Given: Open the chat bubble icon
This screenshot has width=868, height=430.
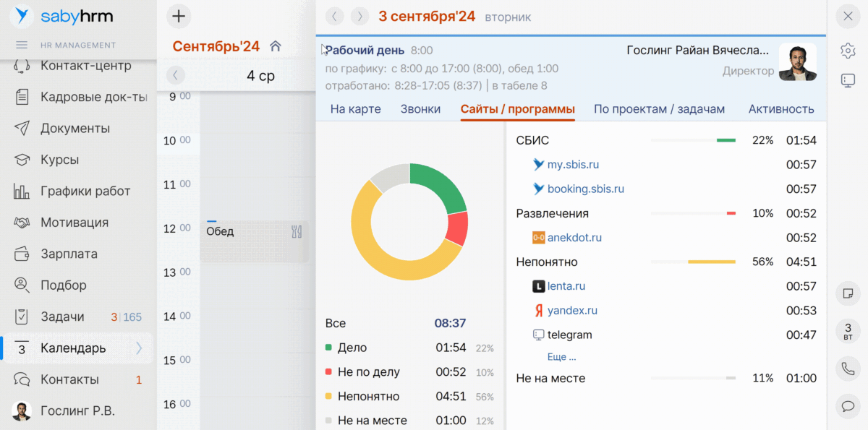Looking at the screenshot, I should tap(848, 406).
